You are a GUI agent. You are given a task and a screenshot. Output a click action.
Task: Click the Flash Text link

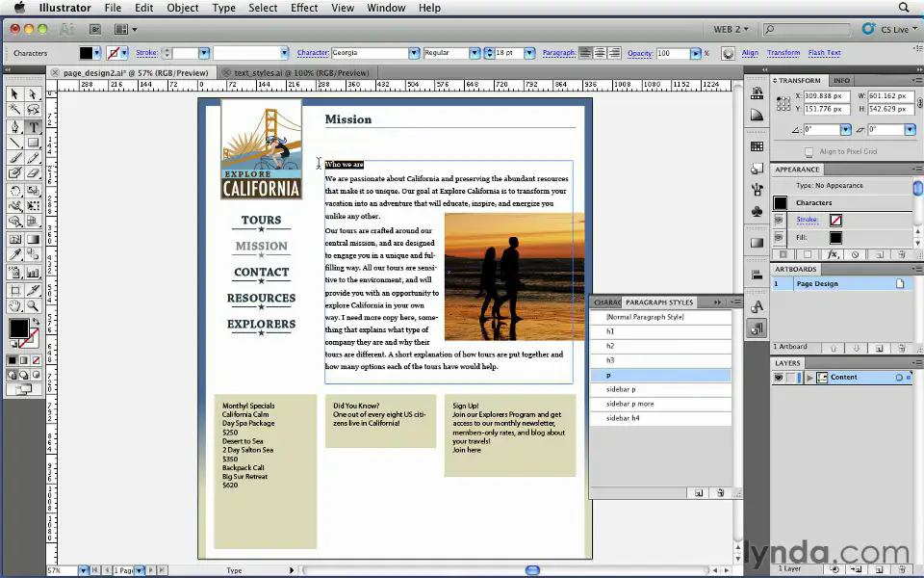point(825,52)
